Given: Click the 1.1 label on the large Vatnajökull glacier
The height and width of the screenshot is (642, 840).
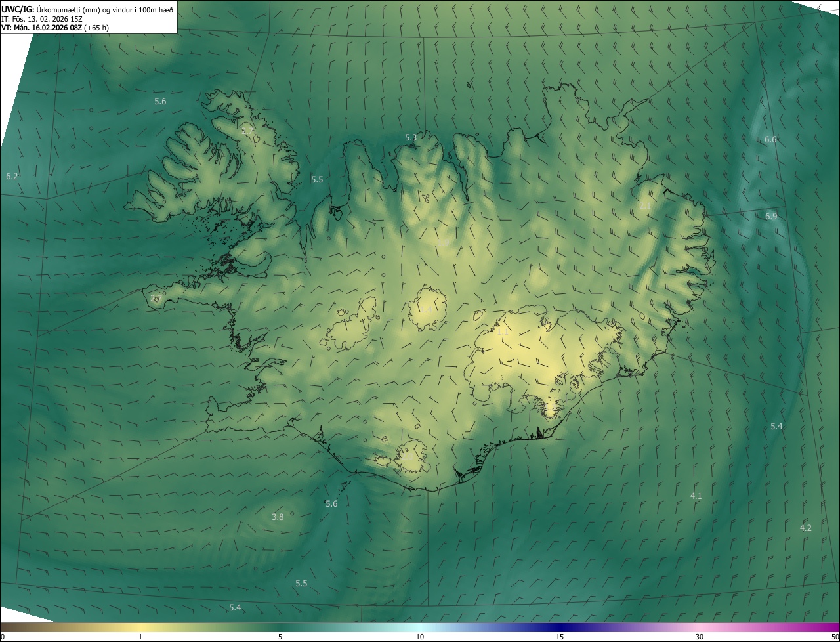Looking at the screenshot, I should [503, 332].
